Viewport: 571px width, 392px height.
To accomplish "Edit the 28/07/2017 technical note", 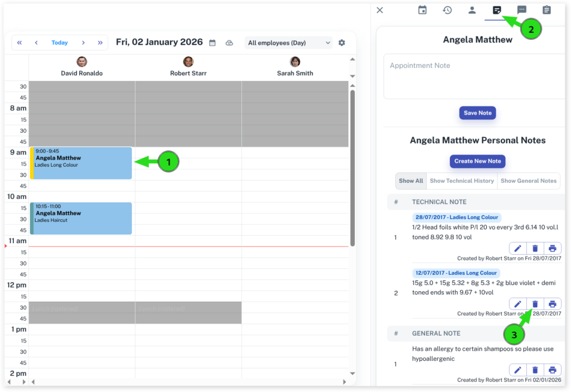I will (517, 249).
